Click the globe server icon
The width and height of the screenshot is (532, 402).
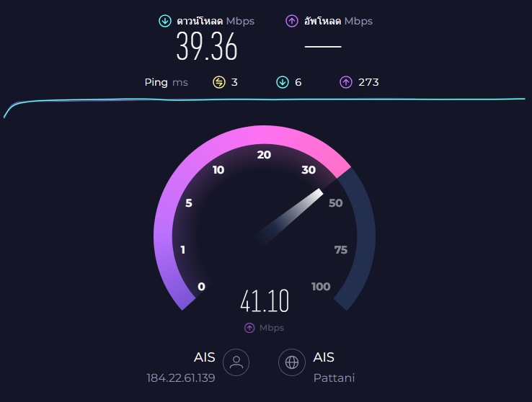coord(292,362)
